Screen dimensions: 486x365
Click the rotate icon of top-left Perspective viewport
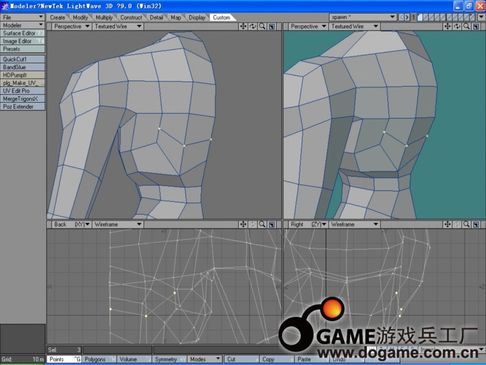253,26
